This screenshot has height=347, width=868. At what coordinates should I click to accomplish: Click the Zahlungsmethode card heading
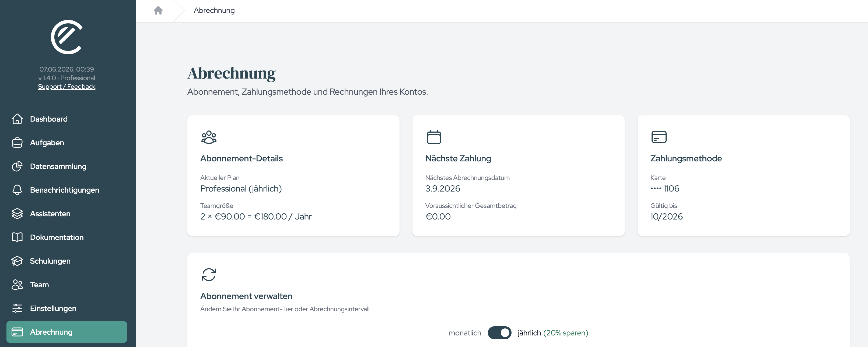pyautogui.click(x=686, y=158)
